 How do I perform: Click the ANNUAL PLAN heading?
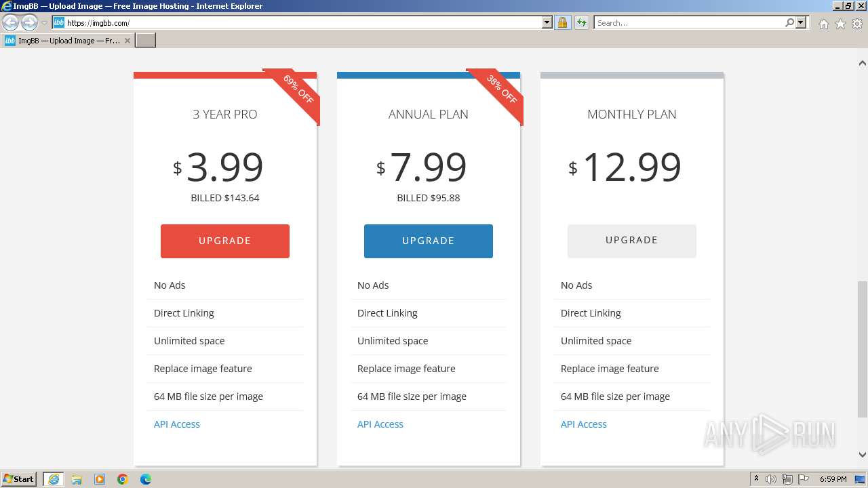coord(429,115)
